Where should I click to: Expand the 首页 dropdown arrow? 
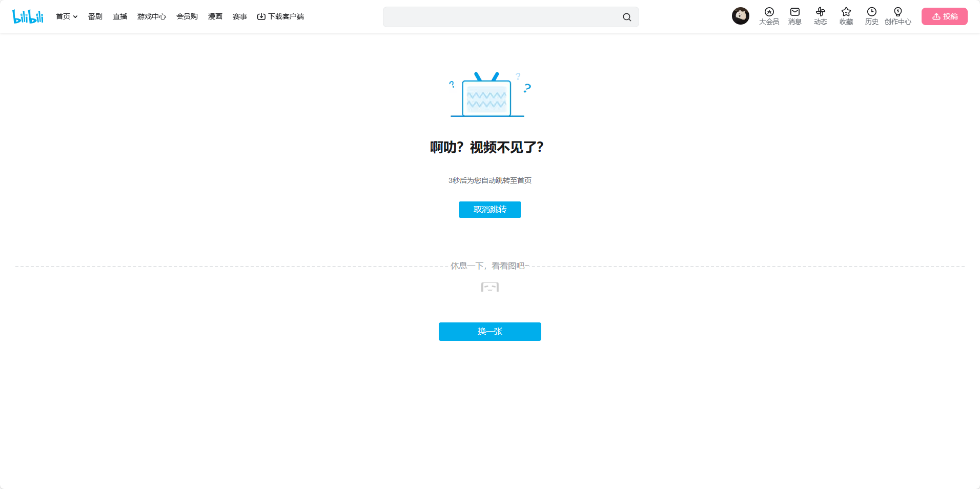(x=75, y=17)
